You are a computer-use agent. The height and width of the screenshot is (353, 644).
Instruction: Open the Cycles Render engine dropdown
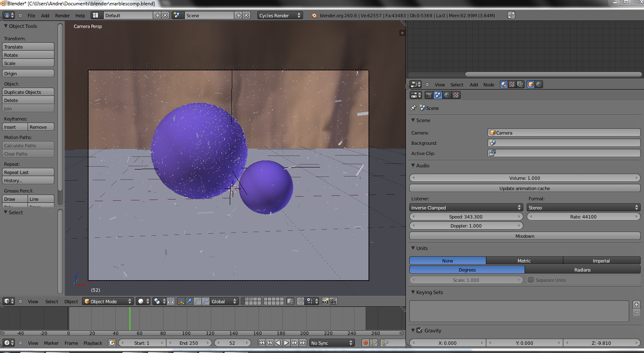tap(280, 16)
